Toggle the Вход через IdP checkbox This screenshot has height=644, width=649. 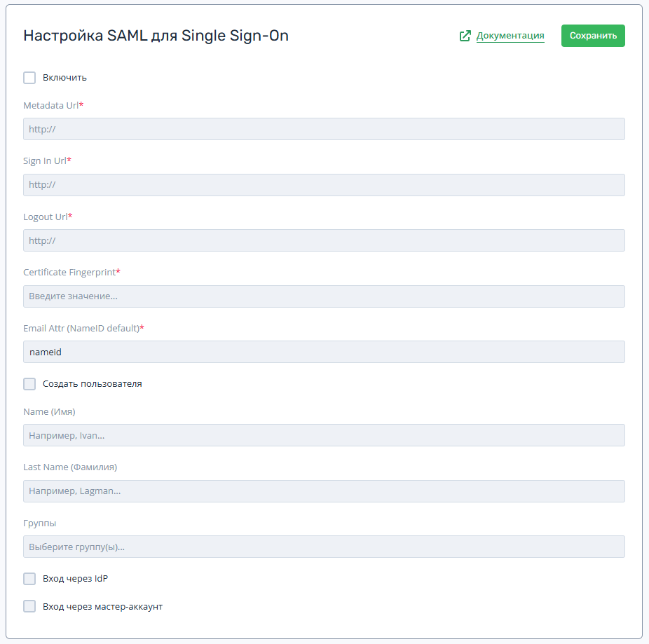pyautogui.click(x=29, y=579)
